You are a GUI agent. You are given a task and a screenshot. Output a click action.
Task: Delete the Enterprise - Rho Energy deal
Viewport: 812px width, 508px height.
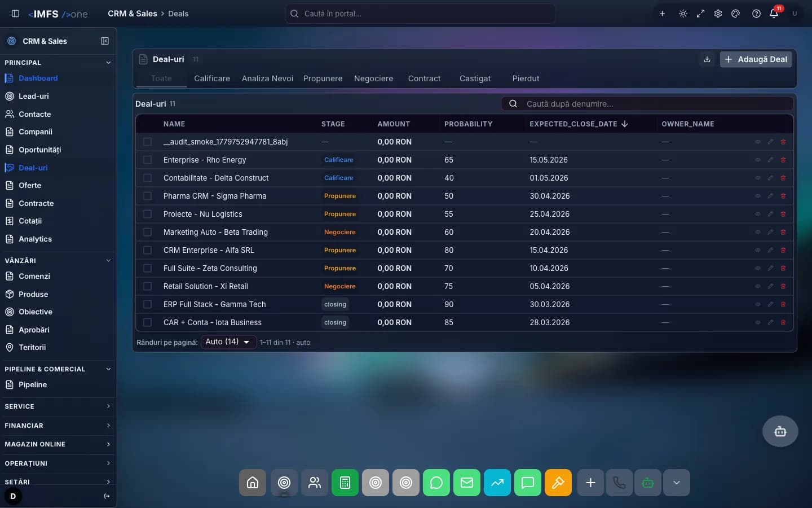click(x=783, y=160)
